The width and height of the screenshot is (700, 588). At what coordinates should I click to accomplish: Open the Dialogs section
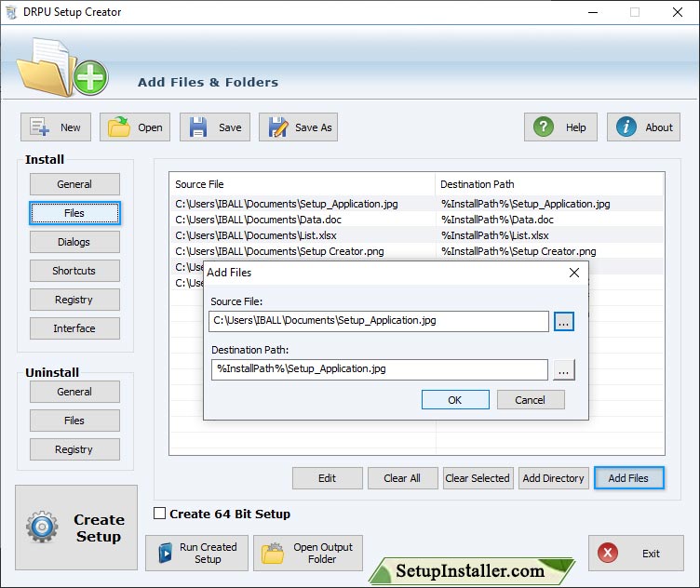[74, 242]
